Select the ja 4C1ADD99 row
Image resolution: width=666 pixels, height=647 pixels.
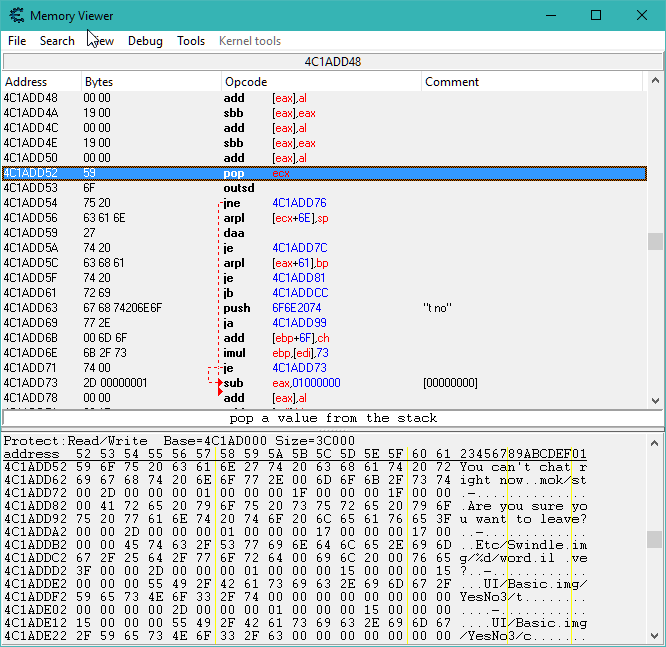(325, 323)
